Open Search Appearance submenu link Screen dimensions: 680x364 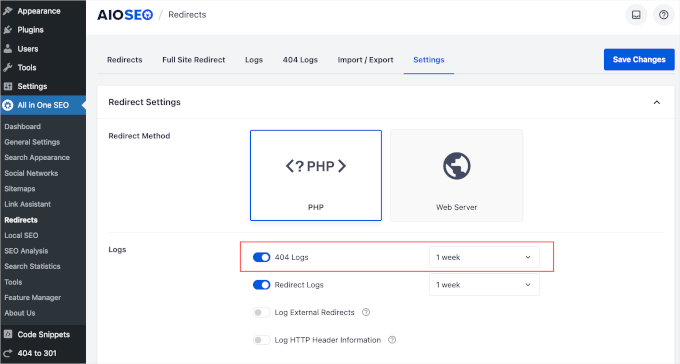click(x=37, y=157)
